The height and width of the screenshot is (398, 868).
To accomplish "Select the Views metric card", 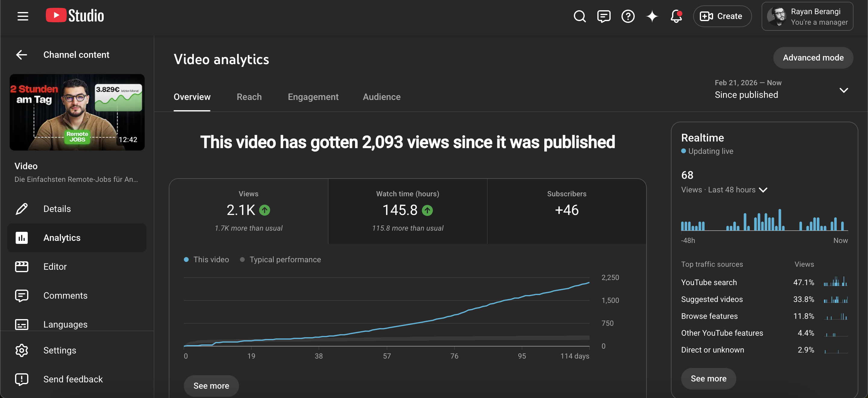I will (249, 211).
